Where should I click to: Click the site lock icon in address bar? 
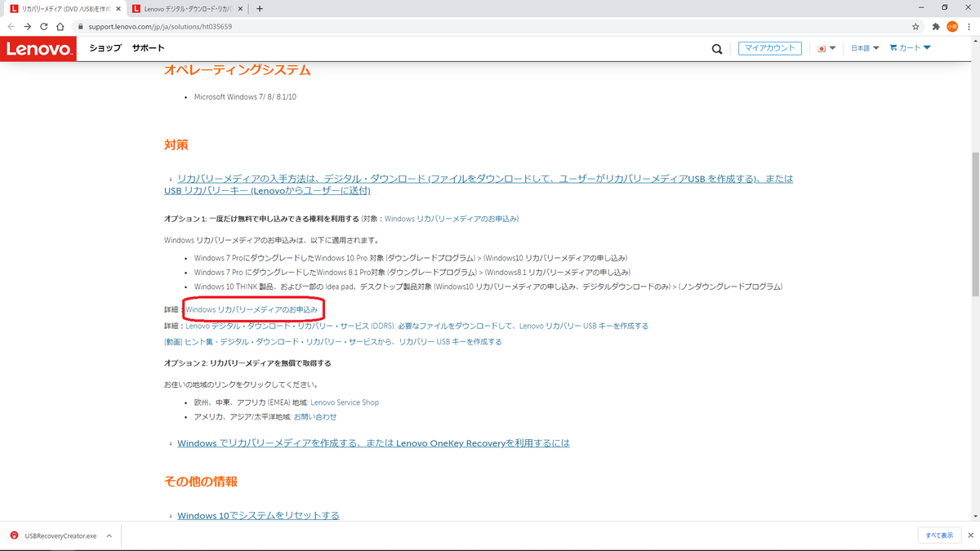[81, 26]
